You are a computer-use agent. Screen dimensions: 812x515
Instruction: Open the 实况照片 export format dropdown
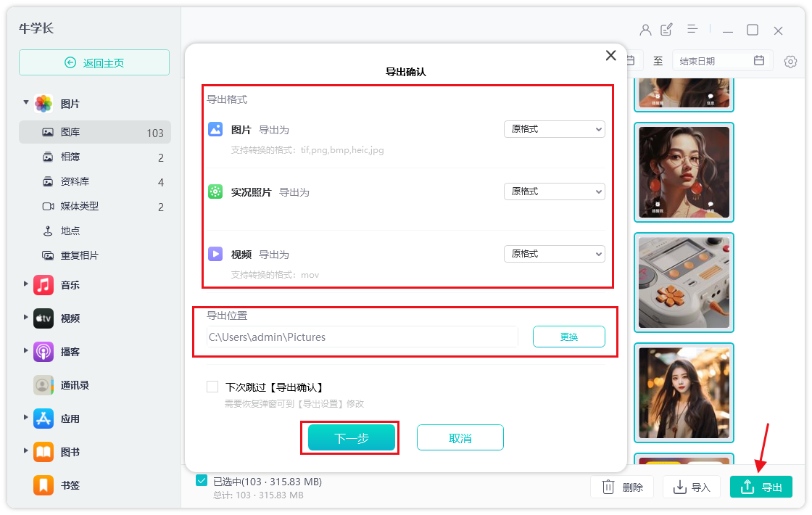click(x=554, y=191)
